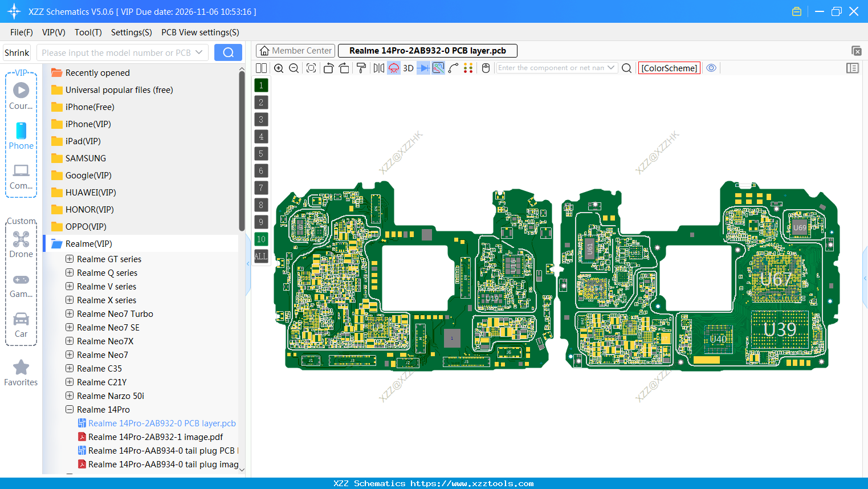Enable the ALL layers view

(x=261, y=256)
